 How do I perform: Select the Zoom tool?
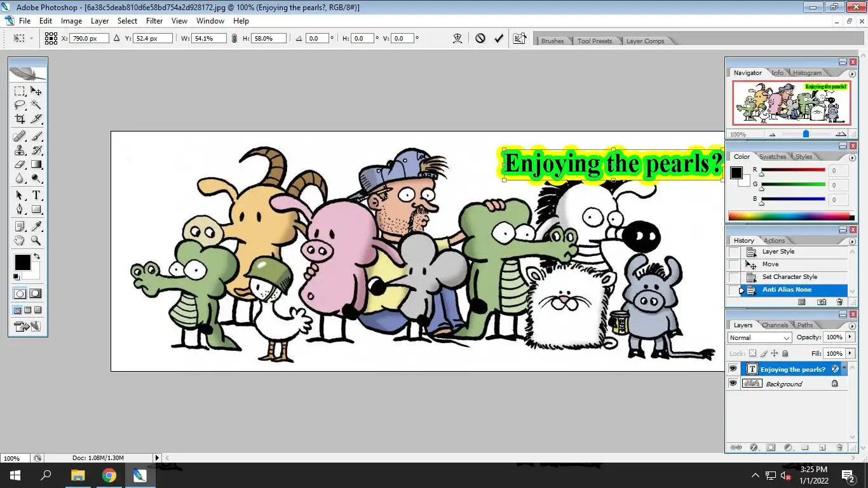36,240
